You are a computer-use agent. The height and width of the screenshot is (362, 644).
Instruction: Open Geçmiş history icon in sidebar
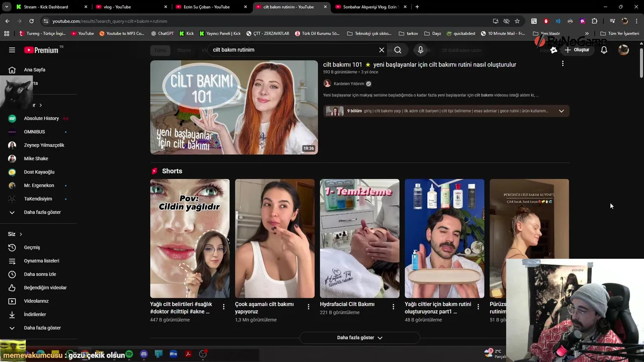point(12,247)
